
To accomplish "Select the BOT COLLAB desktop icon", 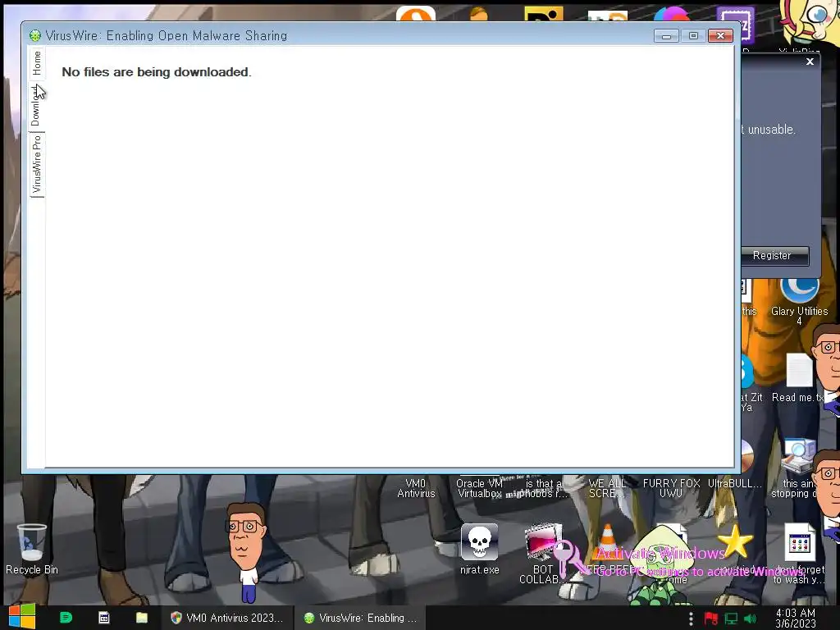I will 543,553.
